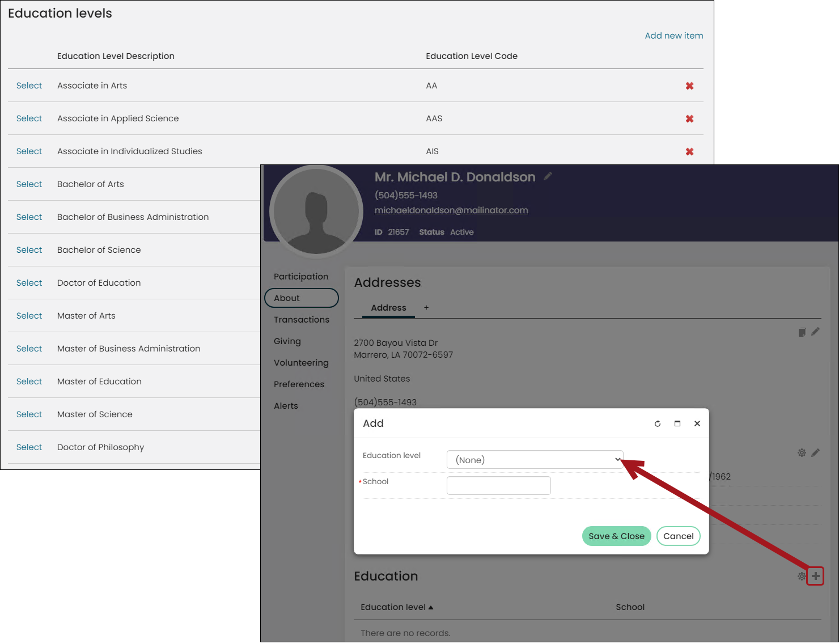Copy the address using the copy icon
This screenshot has width=839, height=644.
tap(802, 332)
